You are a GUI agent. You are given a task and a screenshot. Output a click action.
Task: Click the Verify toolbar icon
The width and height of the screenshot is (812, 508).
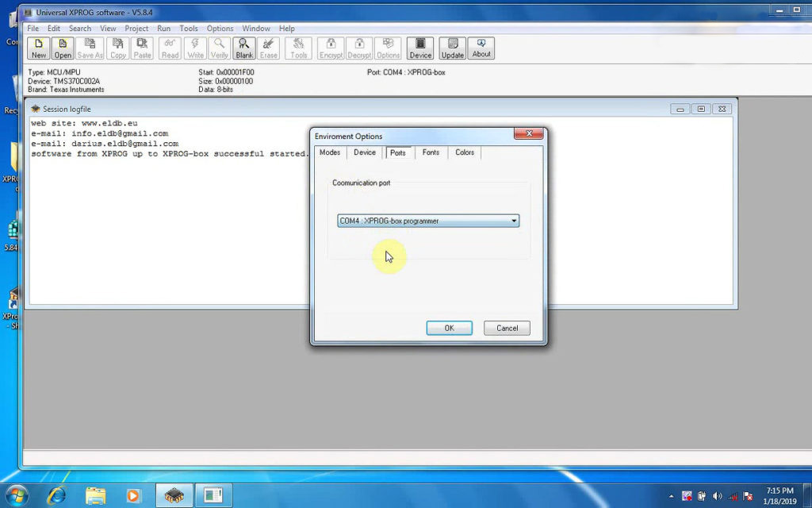tap(219, 48)
